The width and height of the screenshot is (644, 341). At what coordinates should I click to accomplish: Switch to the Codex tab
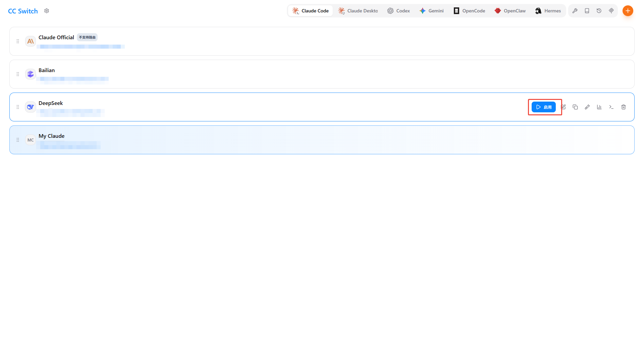tap(398, 11)
